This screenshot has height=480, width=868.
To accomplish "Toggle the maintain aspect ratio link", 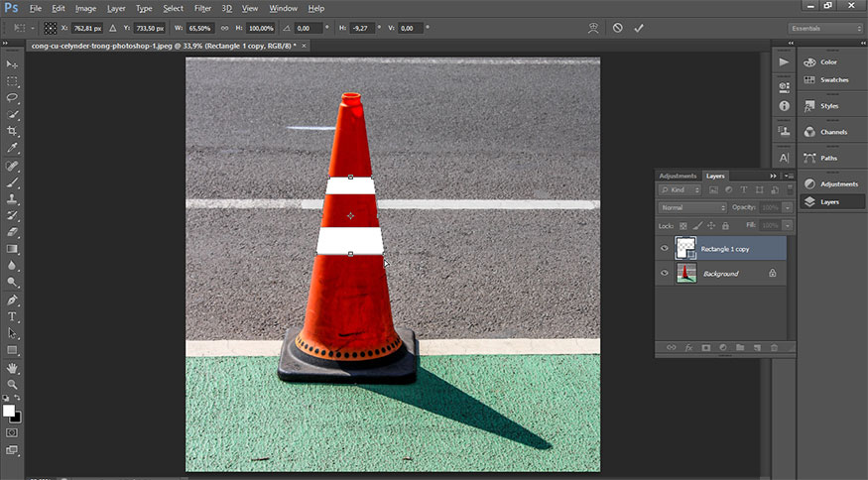I will pos(223,29).
